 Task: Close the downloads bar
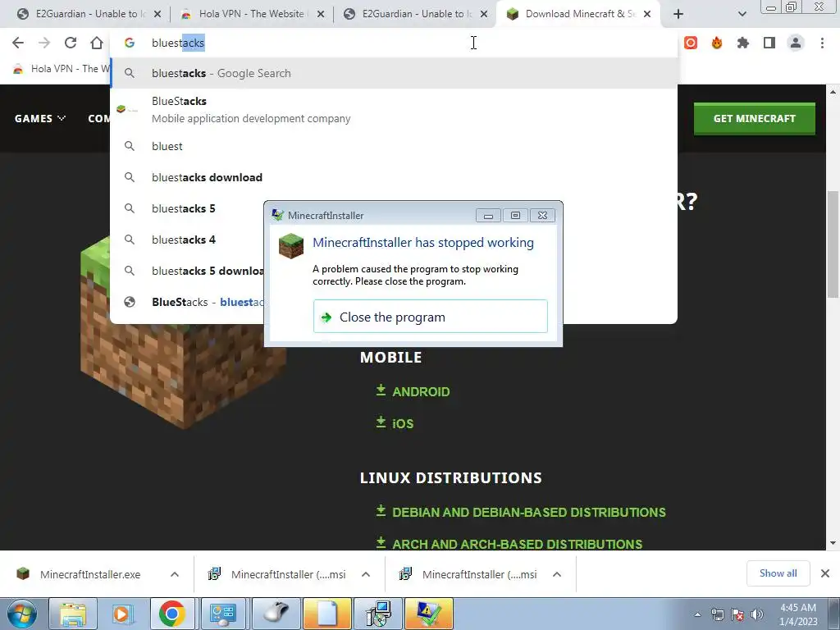825,573
